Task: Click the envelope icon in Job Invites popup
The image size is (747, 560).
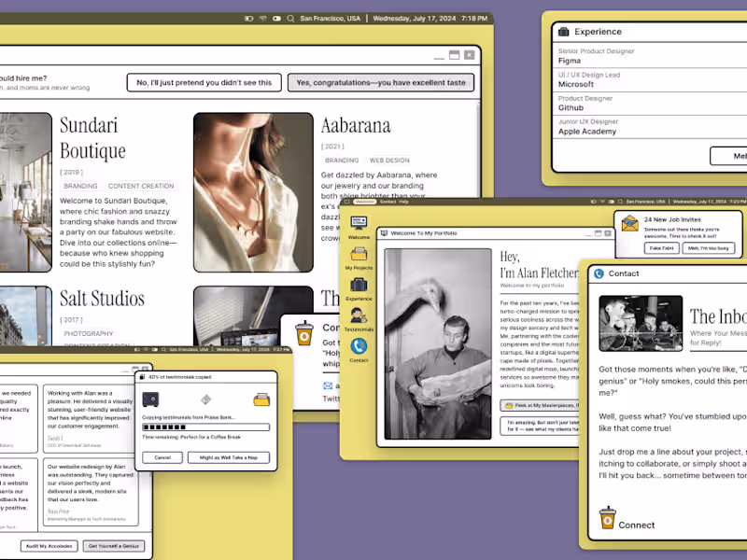Action: (629, 224)
